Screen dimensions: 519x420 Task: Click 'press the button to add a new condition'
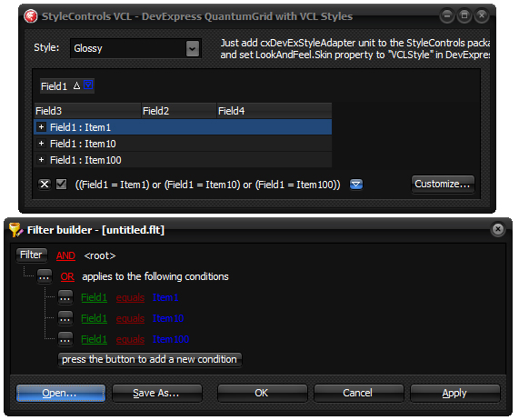150,359
